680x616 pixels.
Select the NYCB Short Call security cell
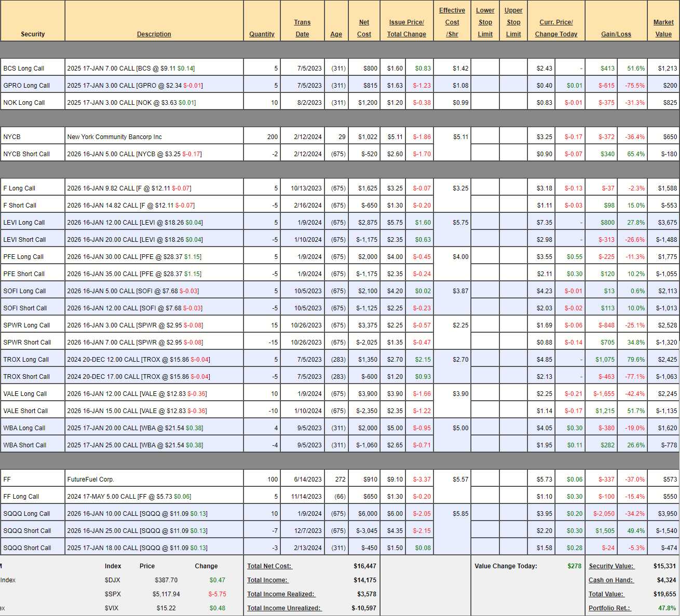26,154
